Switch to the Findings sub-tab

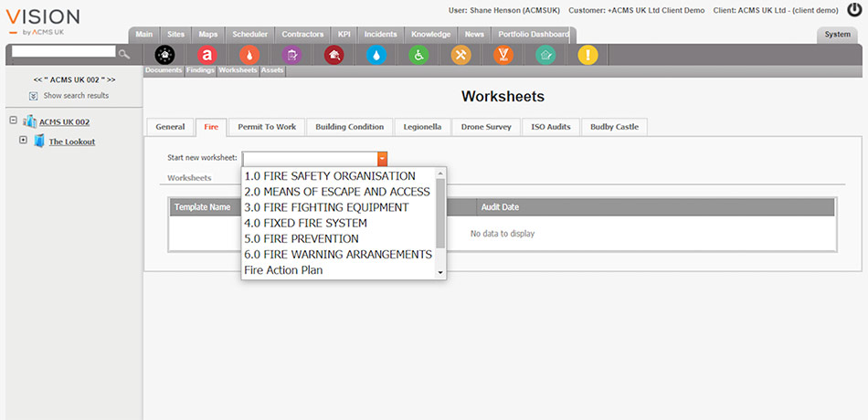(x=200, y=71)
